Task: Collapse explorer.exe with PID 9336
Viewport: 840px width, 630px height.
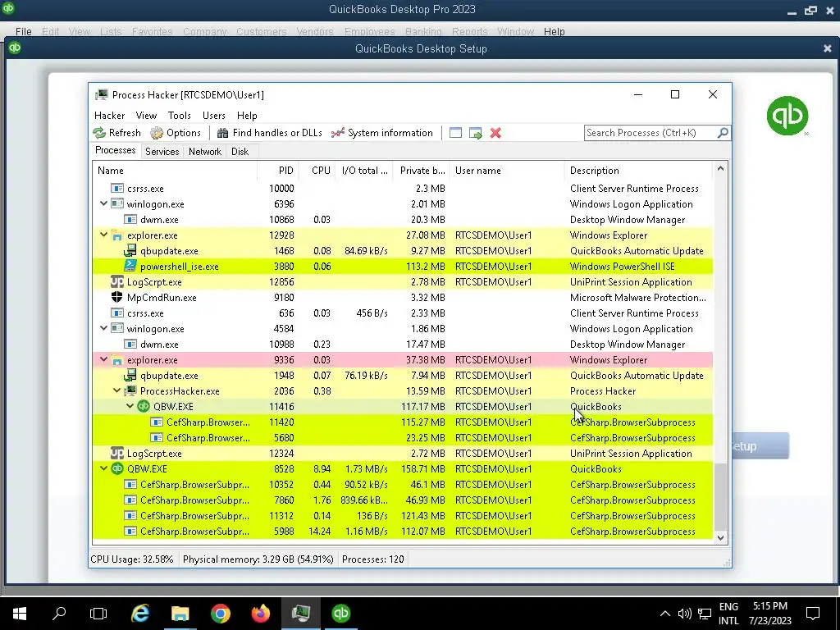Action: (x=103, y=359)
